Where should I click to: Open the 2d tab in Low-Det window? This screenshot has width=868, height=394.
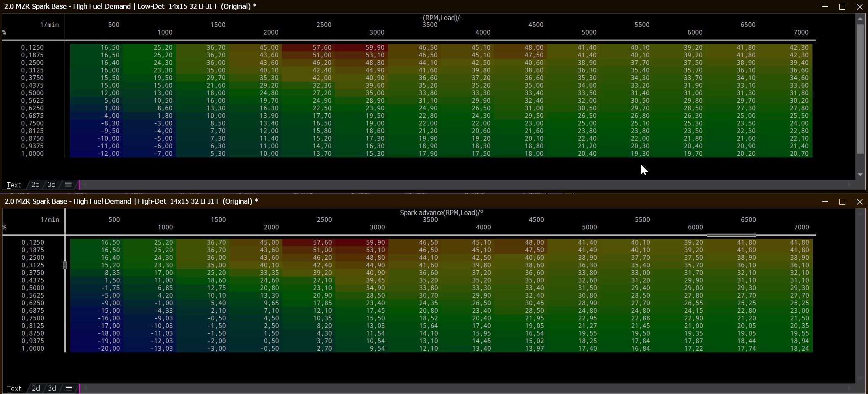click(x=36, y=184)
